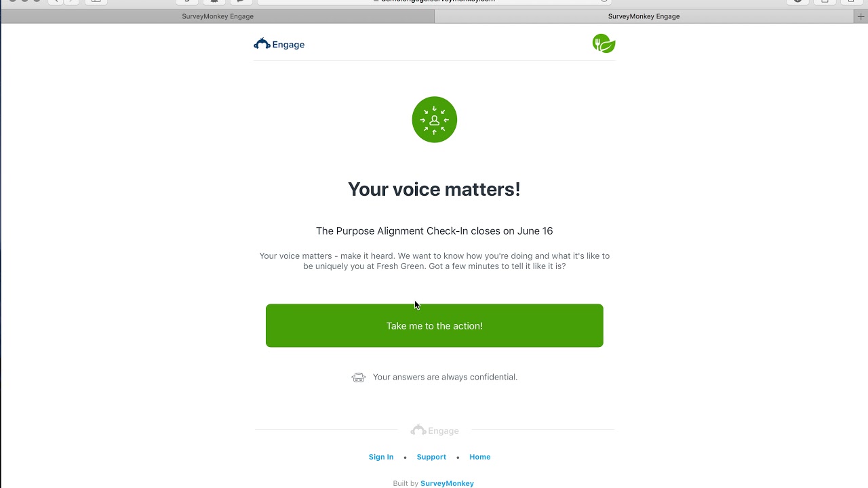Image resolution: width=868 pixels, height=488 pixels.
Task: Select the right SurveyMonkey Engage tab
Action: 644,16
